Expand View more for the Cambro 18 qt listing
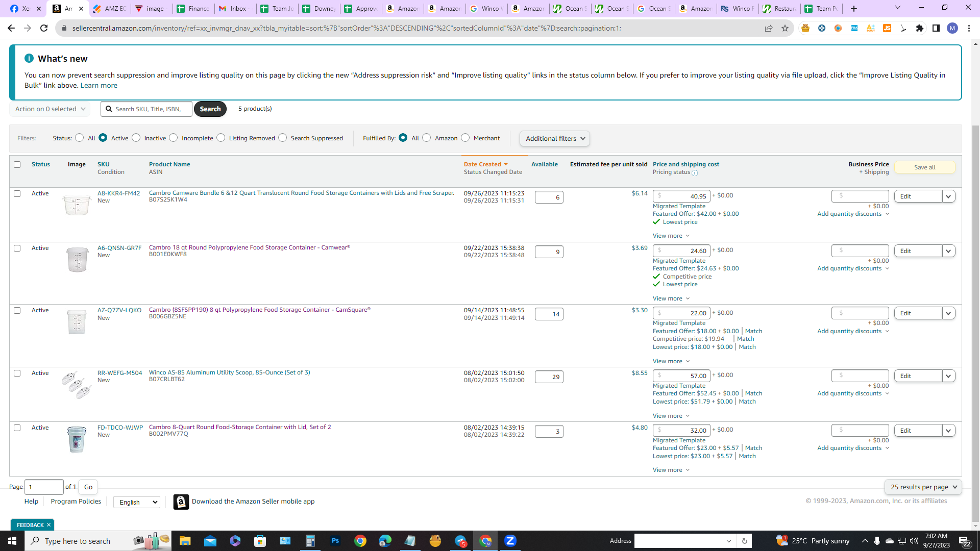 click(x=671, y=298)
